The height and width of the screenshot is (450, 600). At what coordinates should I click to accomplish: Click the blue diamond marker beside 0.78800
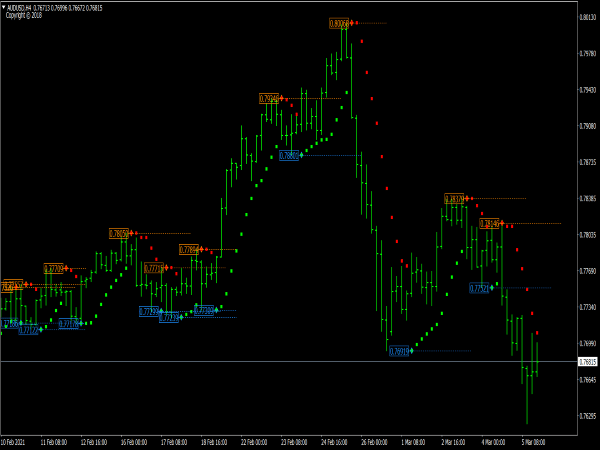click(x=302, y=155)
